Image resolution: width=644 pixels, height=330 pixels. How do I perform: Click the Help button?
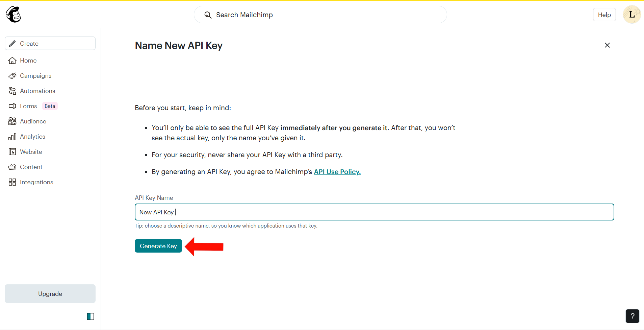point(604,15)
